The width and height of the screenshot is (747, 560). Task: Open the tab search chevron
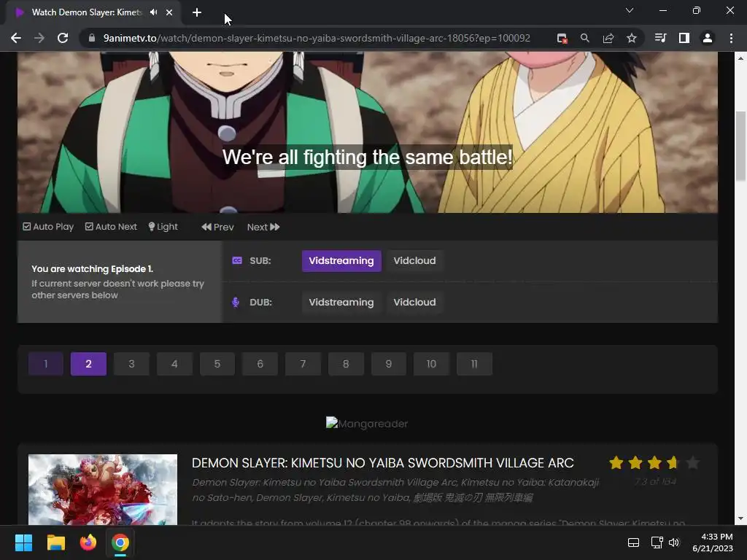pyautogui.click(x=630, y=10)
